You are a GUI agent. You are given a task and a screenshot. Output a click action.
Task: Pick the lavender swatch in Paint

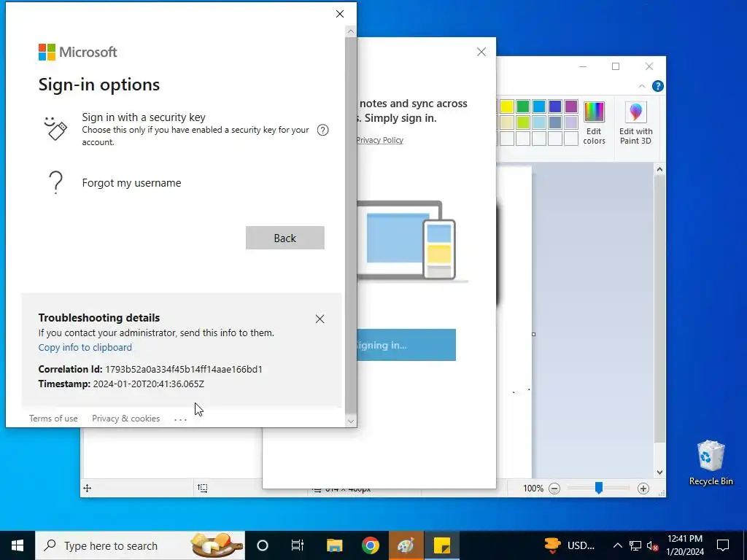(571, 122)
